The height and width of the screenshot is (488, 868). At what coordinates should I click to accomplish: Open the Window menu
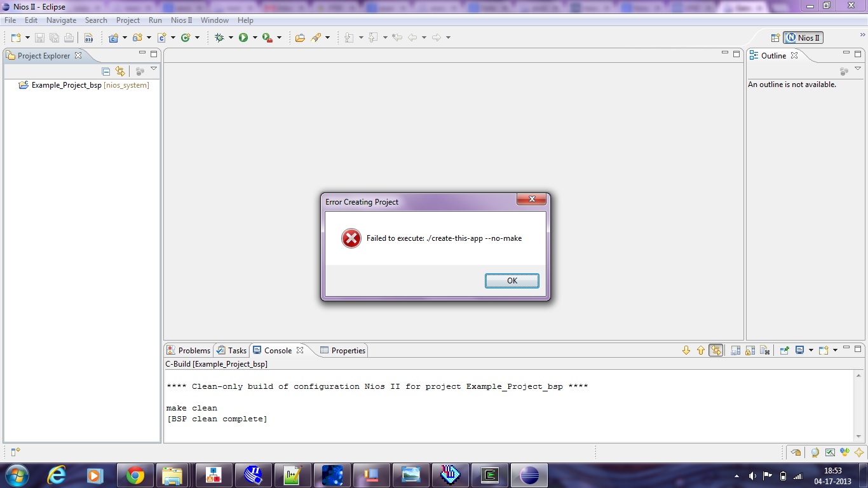coord(215,20)
